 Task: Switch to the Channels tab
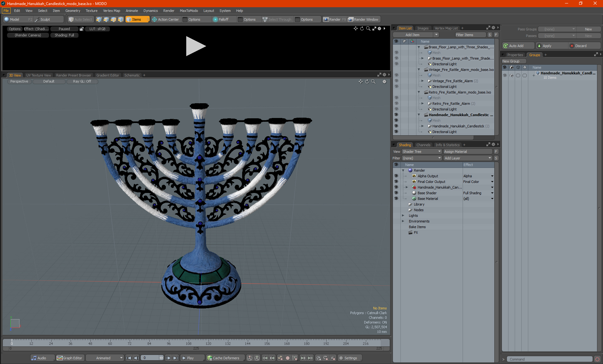tap(423, 145)
